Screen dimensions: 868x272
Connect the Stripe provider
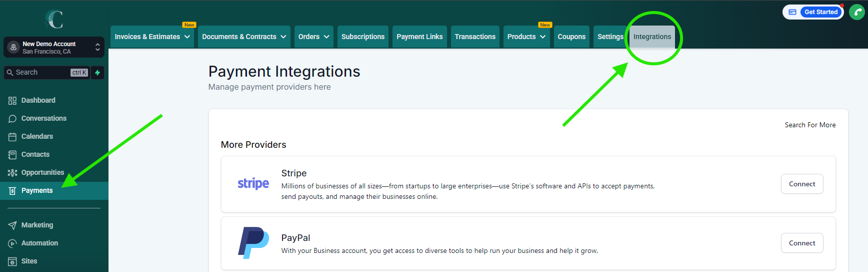coord(802,184)
